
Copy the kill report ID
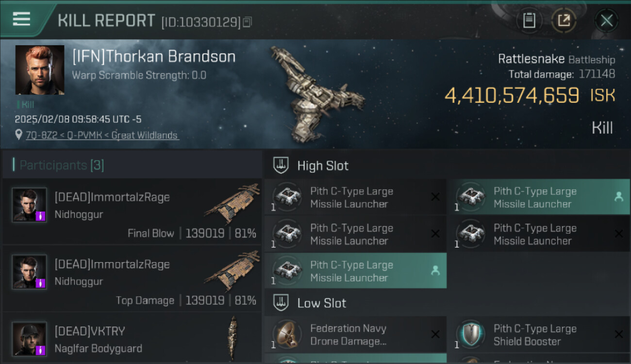click(x=248, y=22)
